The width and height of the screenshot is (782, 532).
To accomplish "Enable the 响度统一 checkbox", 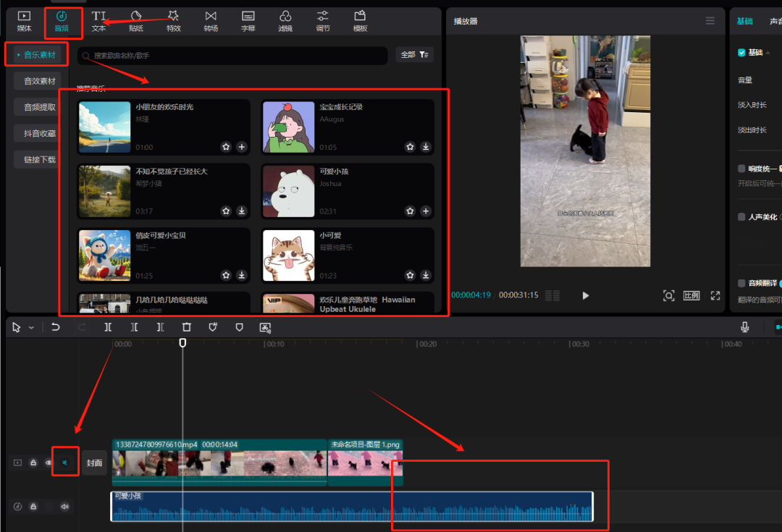I will (x=741, y=169).
